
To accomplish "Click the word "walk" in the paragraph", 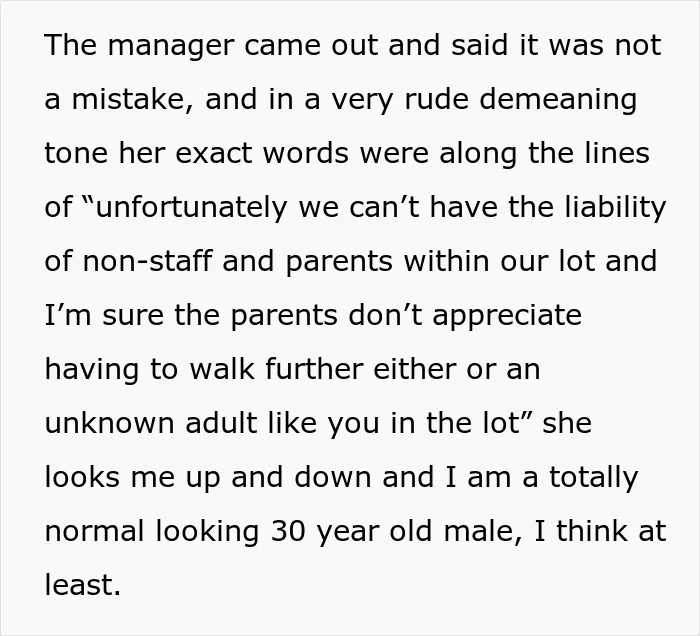I will pos(222,369).
